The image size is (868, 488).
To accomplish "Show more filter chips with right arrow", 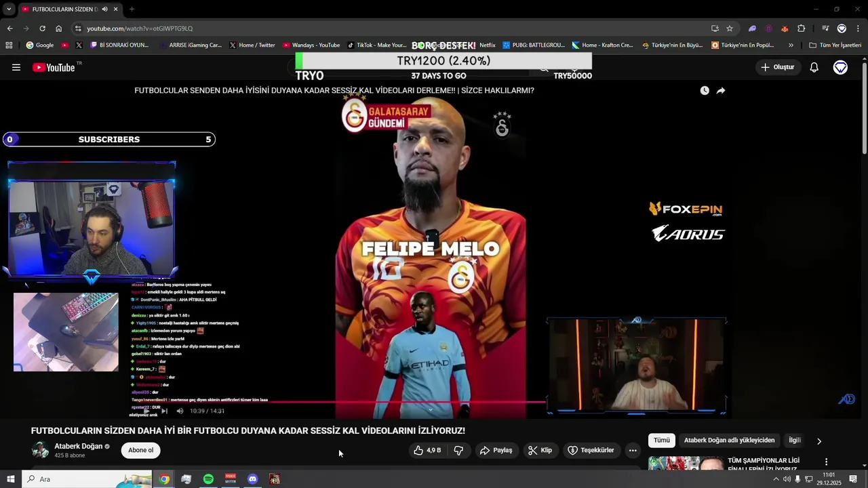I will (x=819, y=441).
